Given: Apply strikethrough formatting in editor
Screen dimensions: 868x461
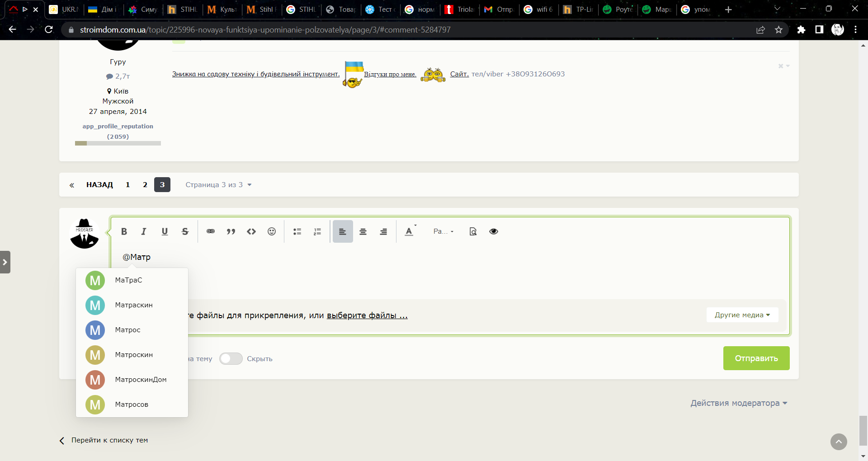Looking at the screenshot, I should pos(185,231).
